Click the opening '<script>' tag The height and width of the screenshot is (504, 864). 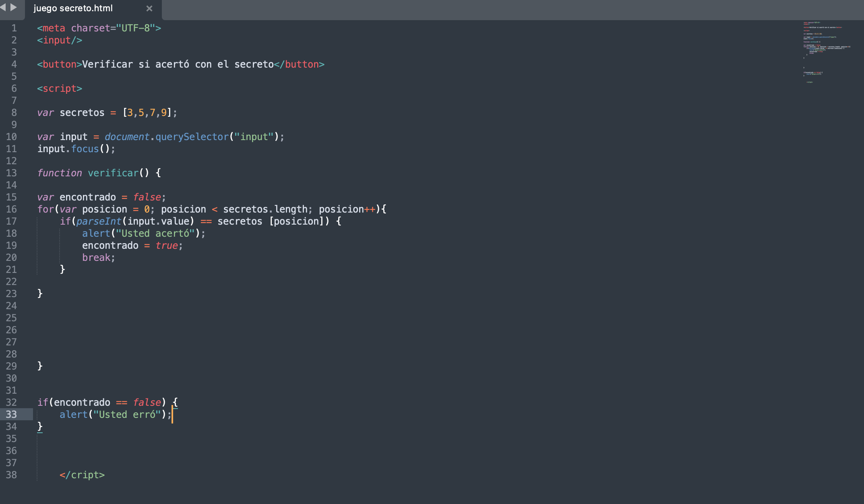pos(60,89)
